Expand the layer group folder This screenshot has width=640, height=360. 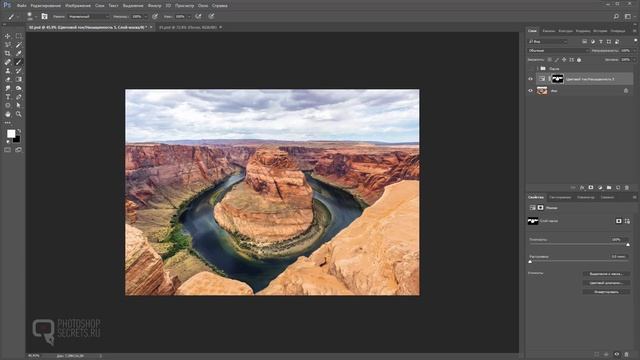pyautogui.click(x=538, y=69)
